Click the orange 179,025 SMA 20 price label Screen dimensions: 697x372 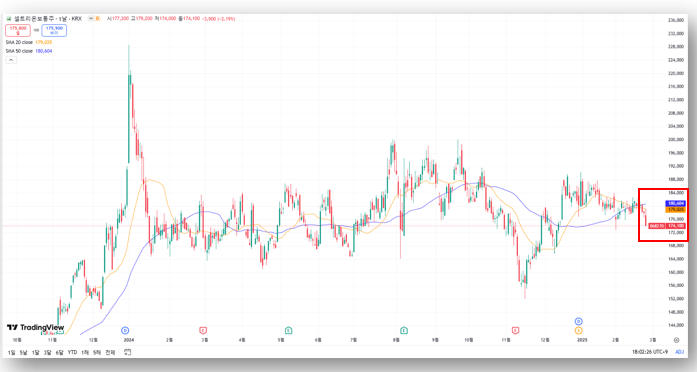676,209
